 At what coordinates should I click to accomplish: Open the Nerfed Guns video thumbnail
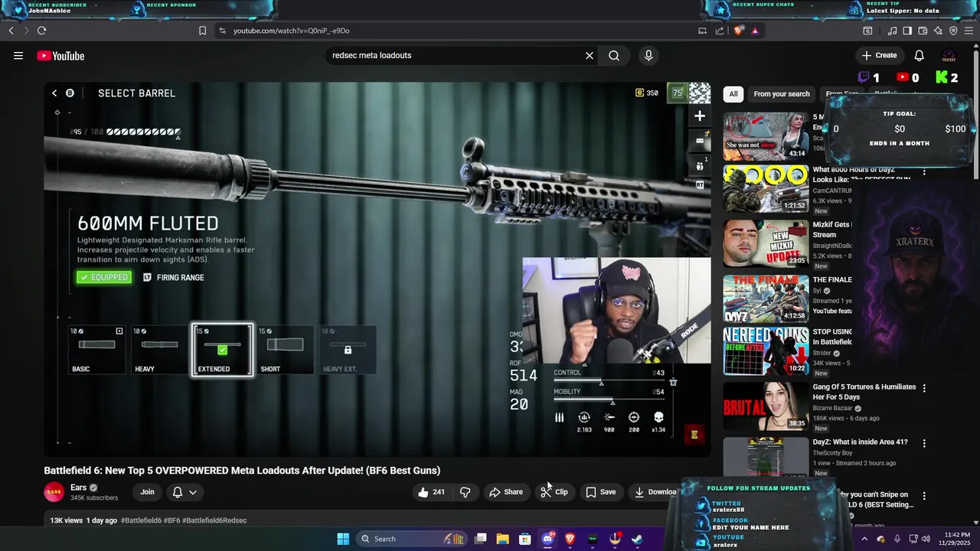click(766, 351)
